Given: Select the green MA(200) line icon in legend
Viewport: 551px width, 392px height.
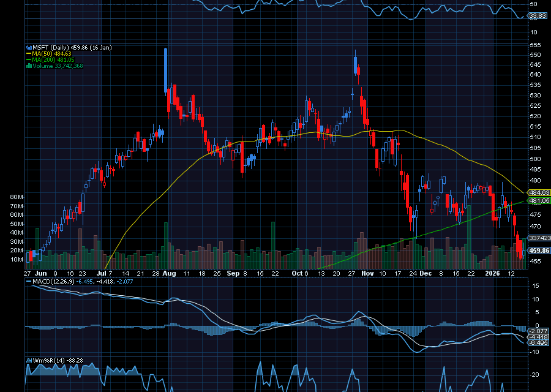Looking at the screenshot, I should click(29, 59).
